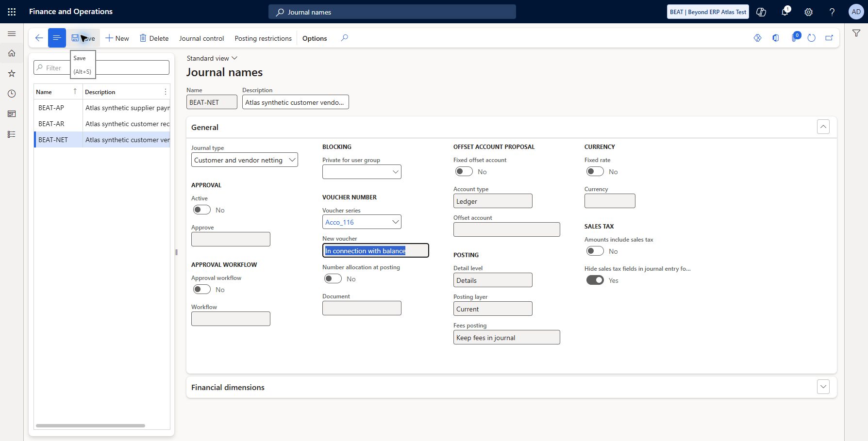Open form in new window icon
The height and width of the screenshot is (441, 868).
pyautogui.click(x=829, y=38)
